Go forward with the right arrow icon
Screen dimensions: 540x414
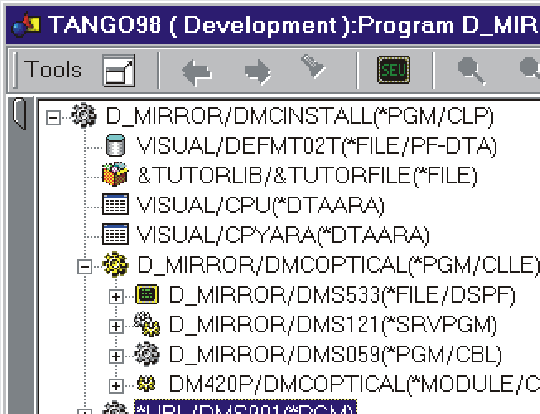pyautogui.click(x=258, y=72)
